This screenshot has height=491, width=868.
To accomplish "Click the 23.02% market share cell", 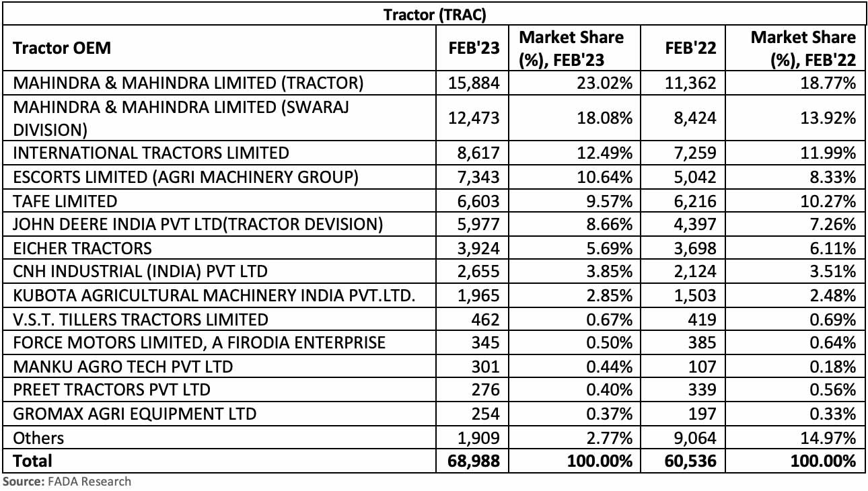I will [x=605, y=83].
